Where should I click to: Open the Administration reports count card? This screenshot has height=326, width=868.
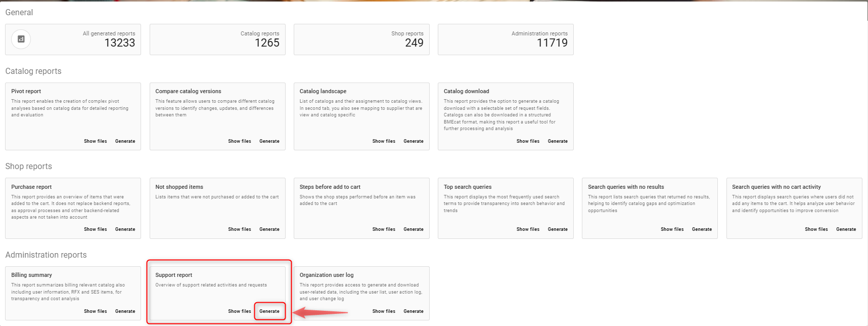coord(506,39)
